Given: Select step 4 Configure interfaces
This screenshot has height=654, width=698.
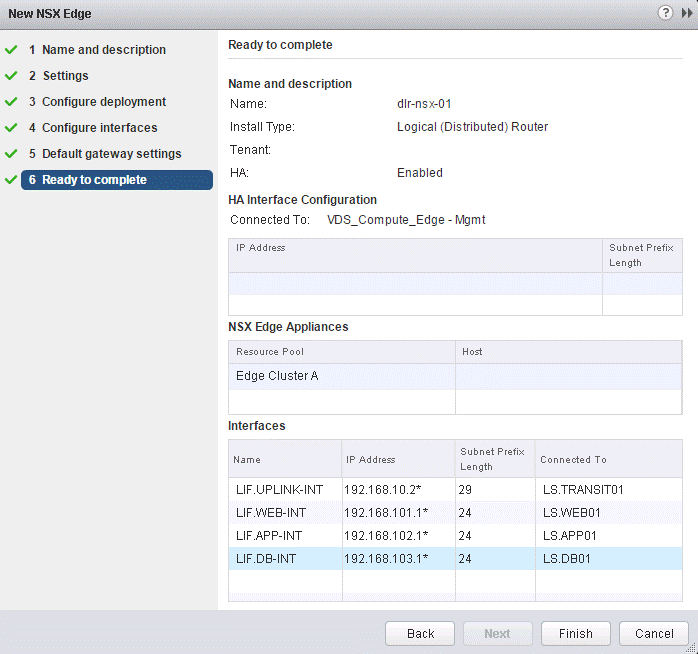Looking at the screenshot, I should point(99,128).
